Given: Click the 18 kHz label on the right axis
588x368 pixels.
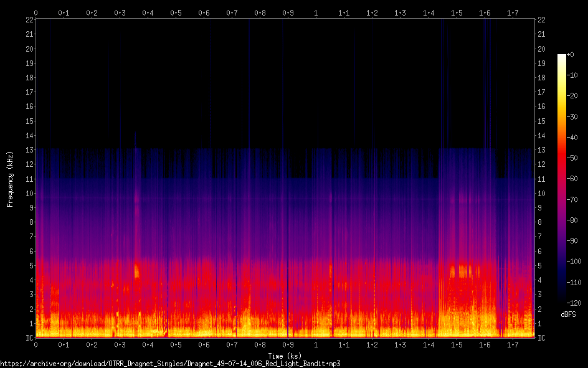Looking at the screenshot, I should point(541,78).
